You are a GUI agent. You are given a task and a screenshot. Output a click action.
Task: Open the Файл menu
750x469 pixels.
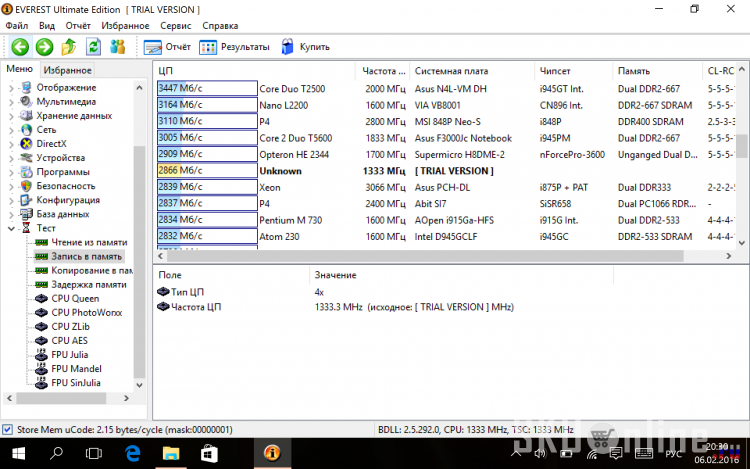coord(17,26)
